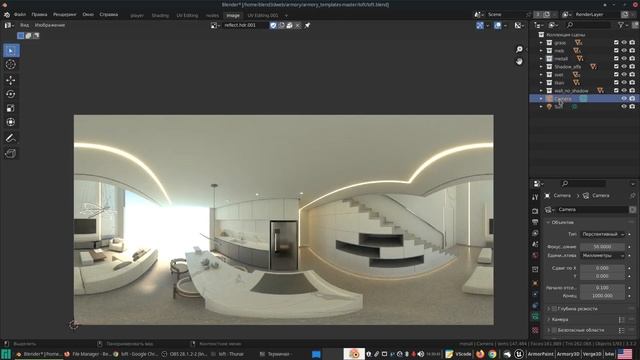640x360 pixels.
Task: Click the reflect.hdr.001 image name field
Action: pyautogui.click(x=245, y=25)
